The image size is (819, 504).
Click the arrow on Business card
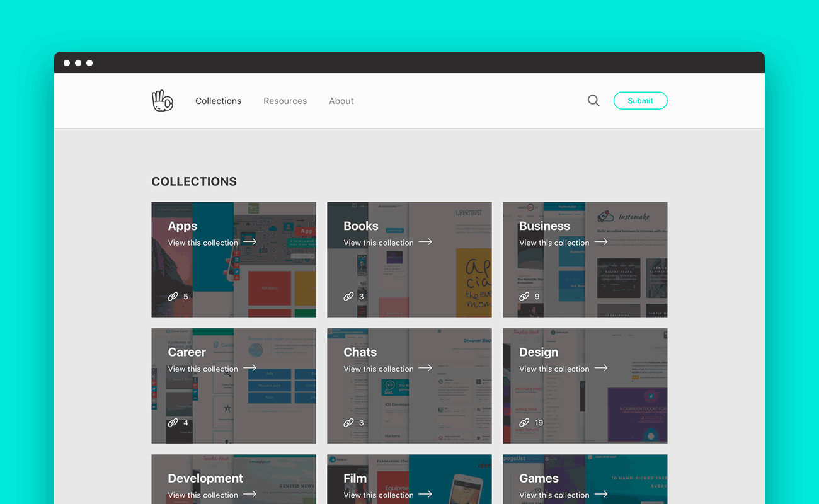601,242
